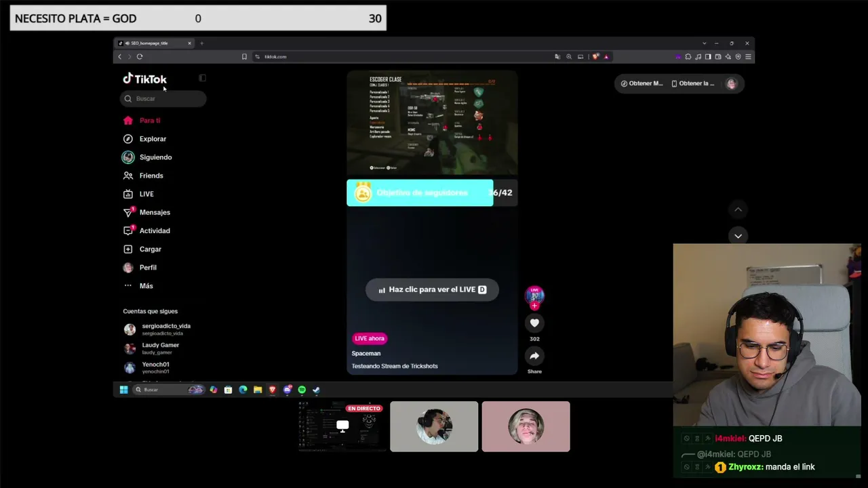
Task: Click the Brave Shields icon
Action: point(595,57)
